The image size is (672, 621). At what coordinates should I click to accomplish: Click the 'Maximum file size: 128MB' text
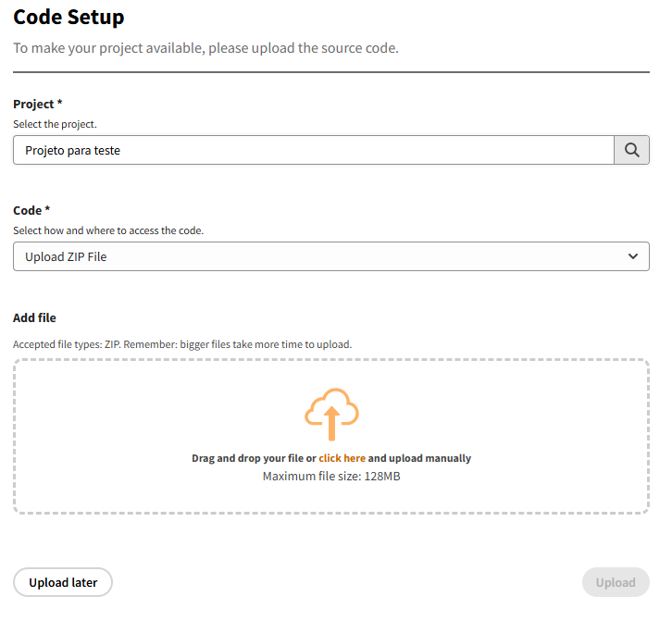[331, 477]
